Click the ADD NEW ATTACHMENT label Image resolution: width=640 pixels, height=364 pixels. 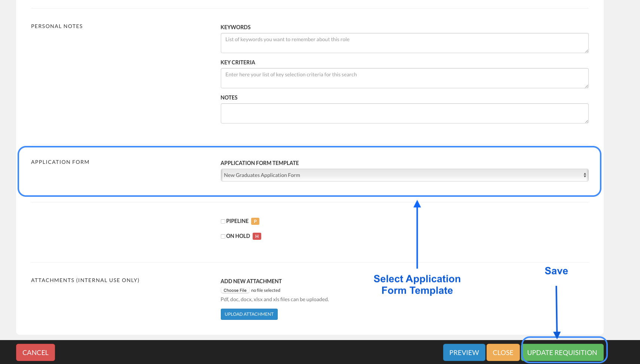pos(251,281)
